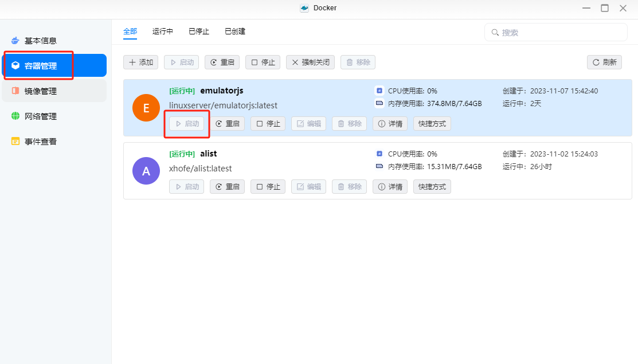Click 停止 for the alist container
The height and width of the screenshot is (364, 638).
click(268, 187)
